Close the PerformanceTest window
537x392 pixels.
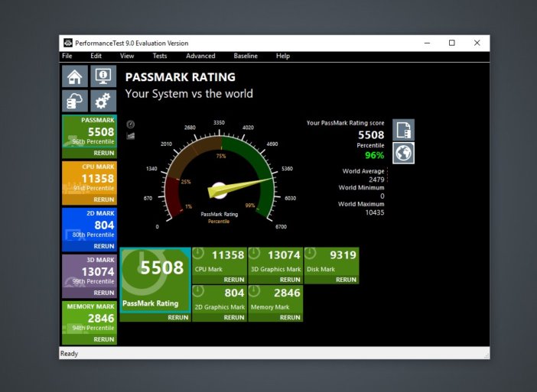click(477, 43)
